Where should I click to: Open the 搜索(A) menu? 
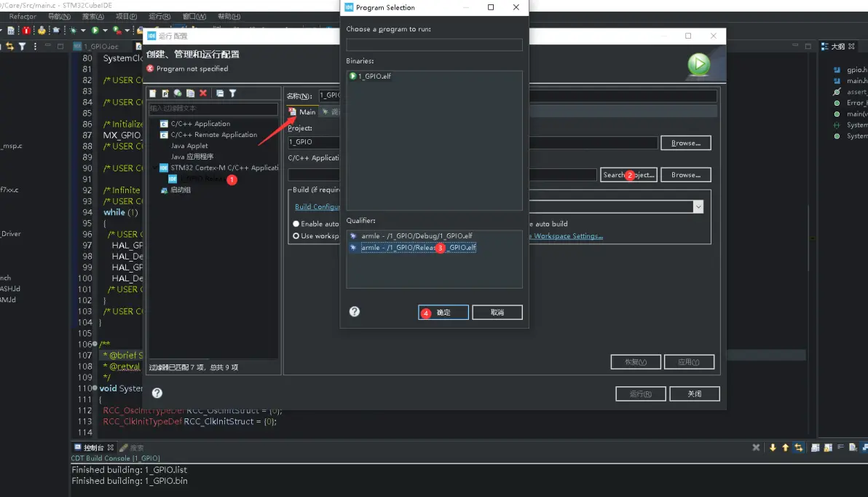[x=93, y=17]
